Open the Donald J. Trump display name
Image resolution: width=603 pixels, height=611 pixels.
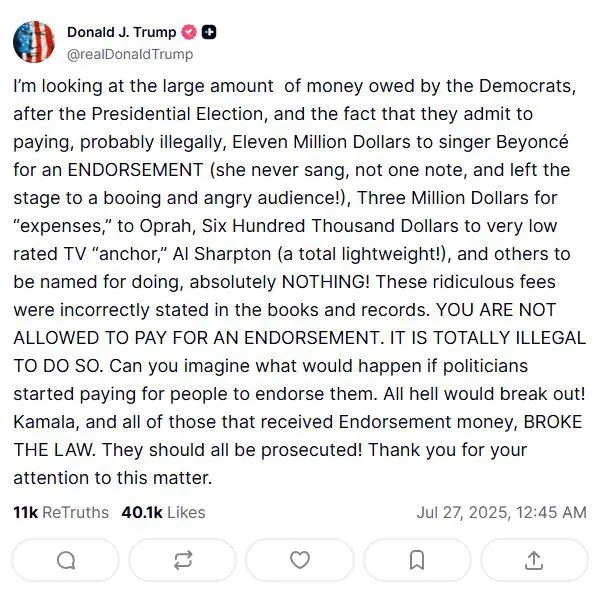coord(121,33)
